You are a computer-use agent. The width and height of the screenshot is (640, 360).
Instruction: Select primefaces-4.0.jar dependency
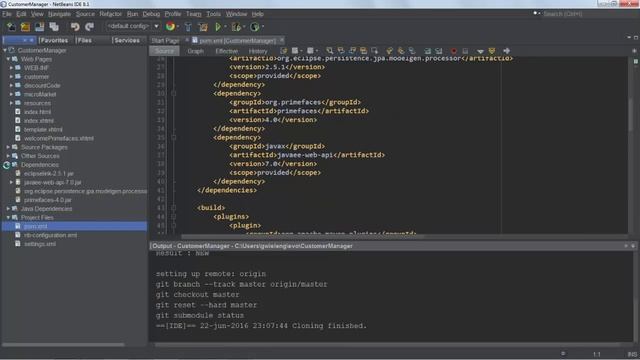point(47,200)
